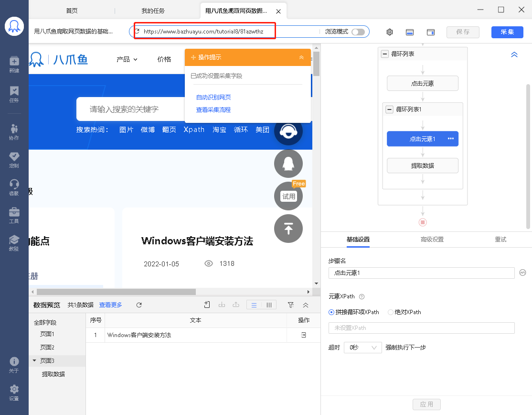The image size is (532, 415).
Task: Click the refresh icon in the URL bar
Action: click(137, 31)
